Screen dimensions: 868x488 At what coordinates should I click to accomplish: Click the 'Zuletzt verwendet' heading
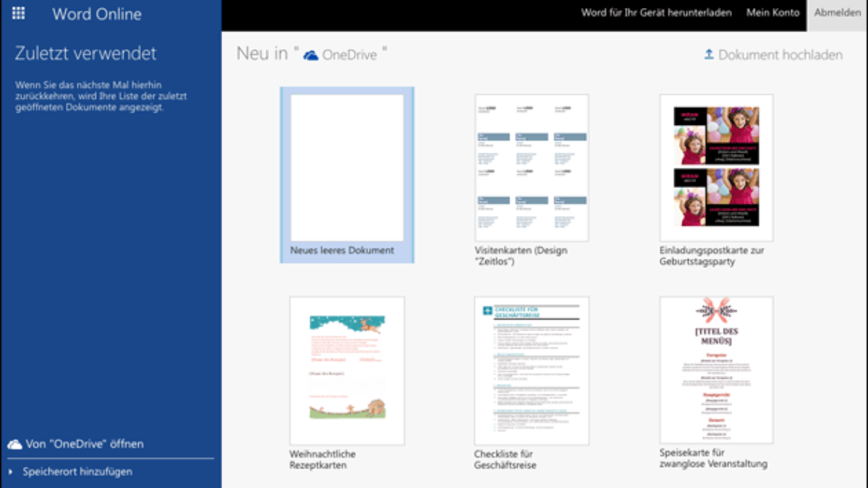[x=85, y=53]
